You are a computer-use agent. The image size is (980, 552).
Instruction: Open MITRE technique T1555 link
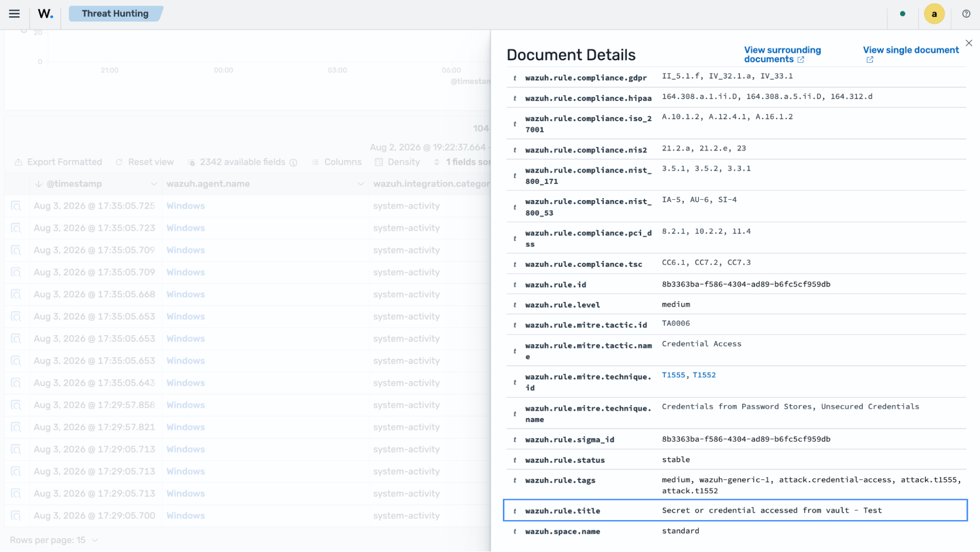tap(673, 375)
